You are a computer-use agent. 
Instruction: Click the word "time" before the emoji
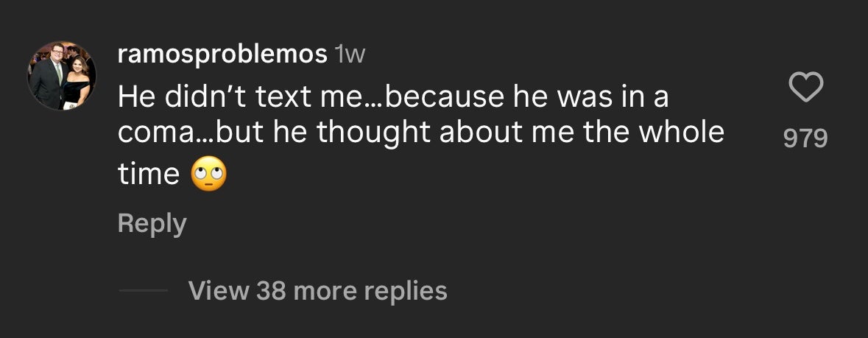[x=148, y=174]
